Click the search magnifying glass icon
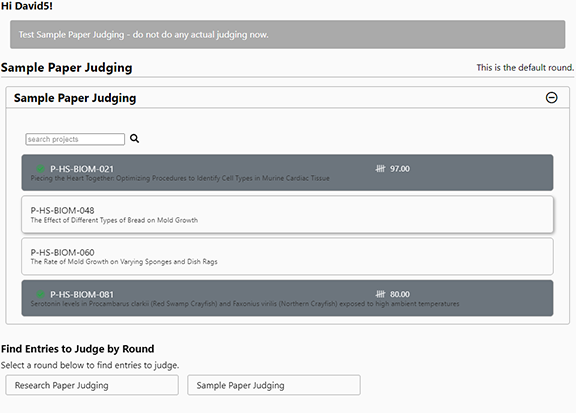 point(134,139)
